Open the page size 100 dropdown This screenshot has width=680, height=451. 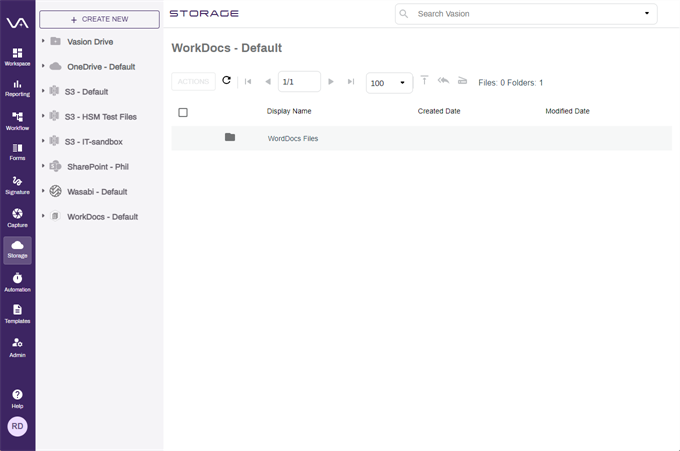pyautogui.click(x=389, y=83)
